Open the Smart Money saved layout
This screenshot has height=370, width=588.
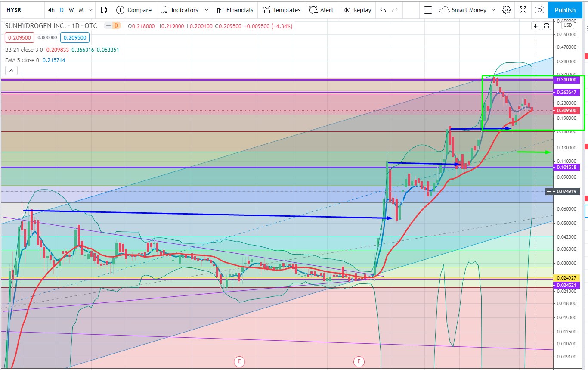pos(463,10)
